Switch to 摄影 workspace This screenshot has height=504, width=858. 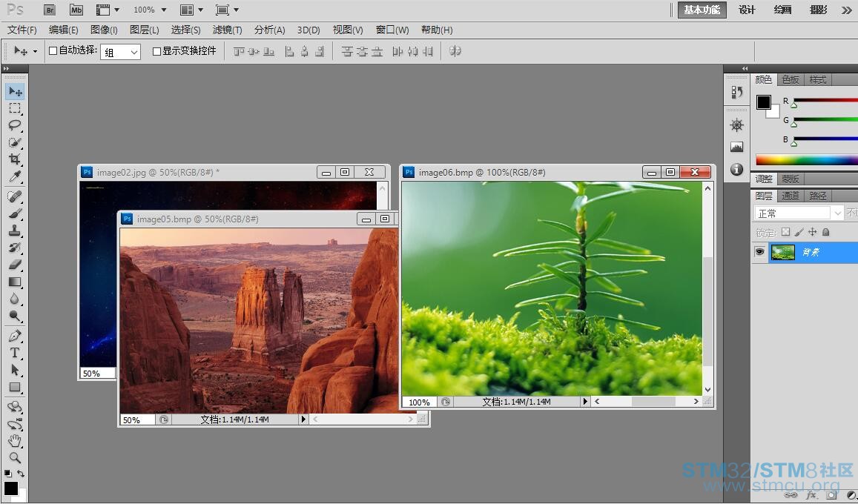click(818, 10)
